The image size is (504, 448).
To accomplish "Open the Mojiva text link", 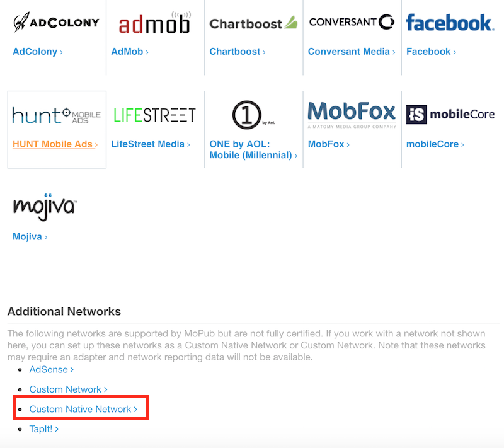I will pos(30,236).
